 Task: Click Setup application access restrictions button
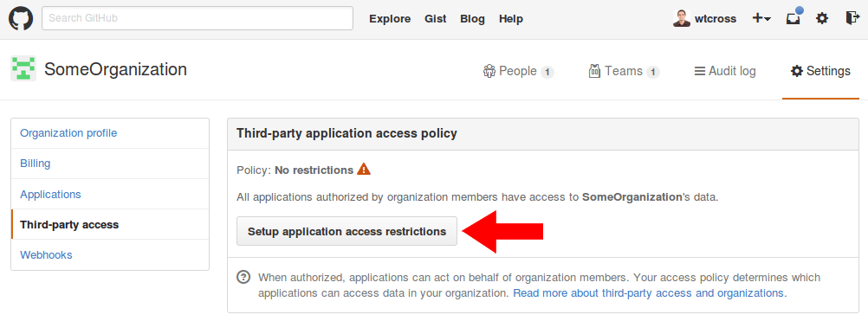[x=347, y=232]
